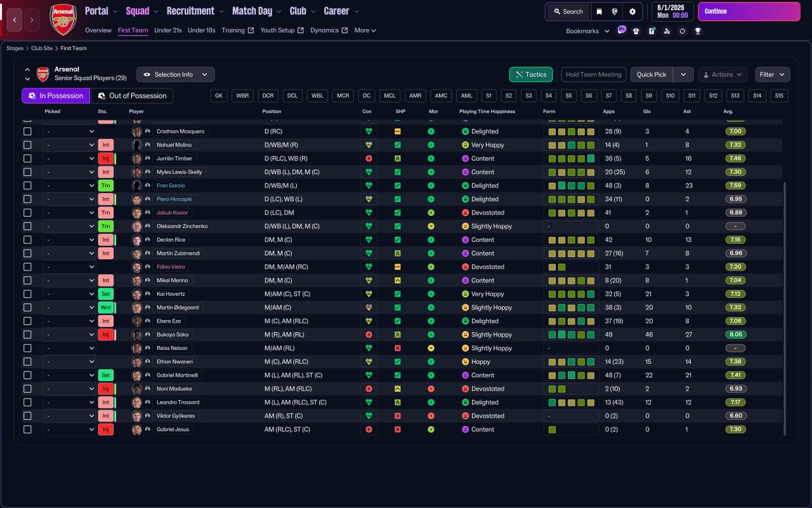This screenshot has height=508, width=812.
Task: Open the Picked dropdown for Mikel Merino
Action: (x=70, y=281)
